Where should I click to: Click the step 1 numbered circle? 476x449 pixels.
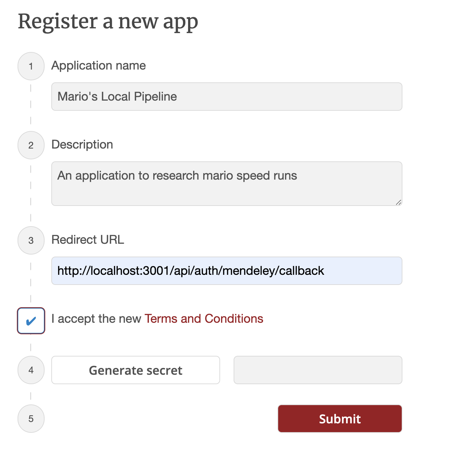click(31, 66)
